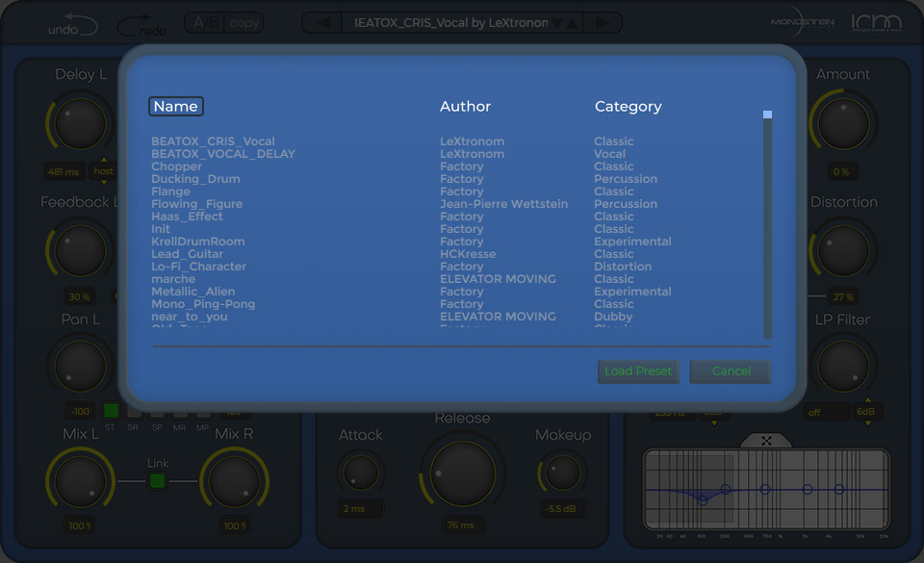Click the A/B copy icon
The width and height of the screenshot is (924, 563).
223,22
